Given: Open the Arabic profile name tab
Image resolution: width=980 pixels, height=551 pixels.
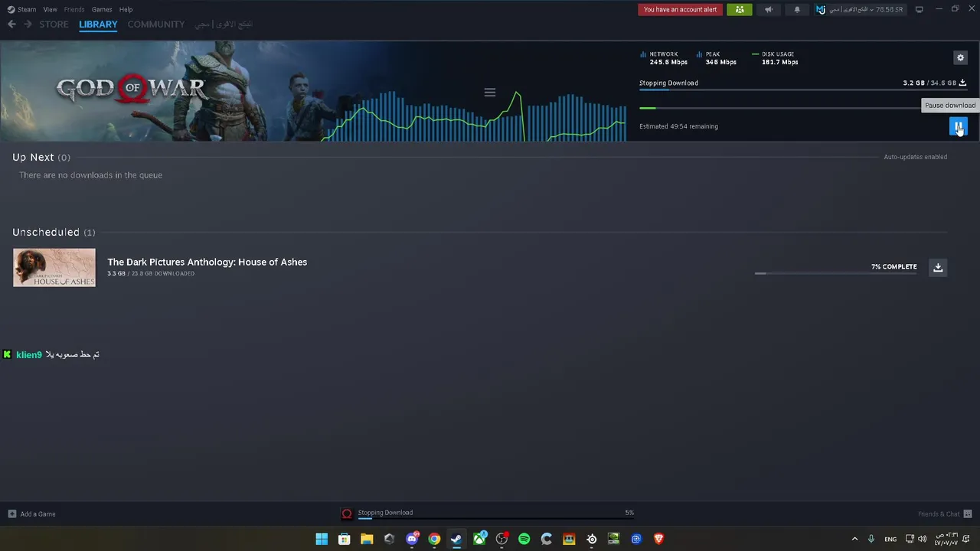Looking at the screenshot, I should click(224, 24).
